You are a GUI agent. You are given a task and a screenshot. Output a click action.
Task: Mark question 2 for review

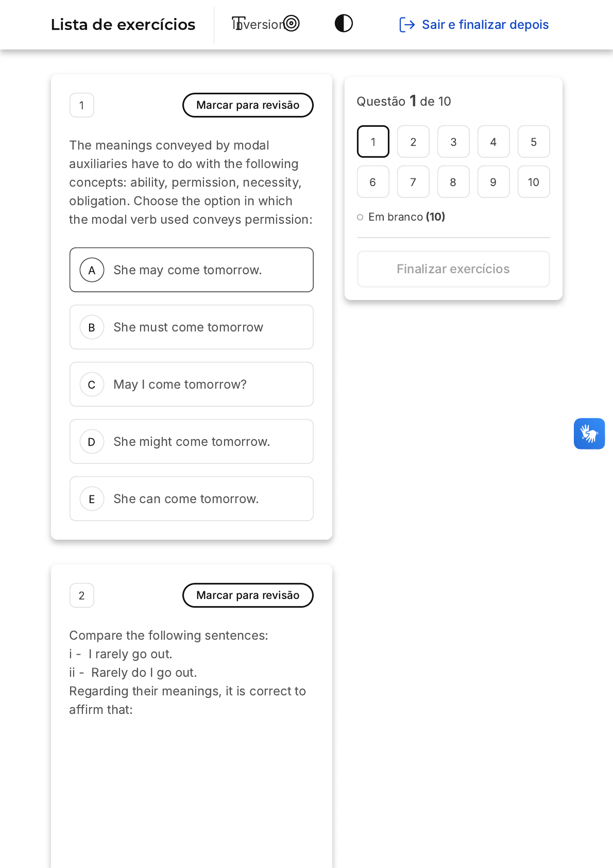(x=248, y=595)
